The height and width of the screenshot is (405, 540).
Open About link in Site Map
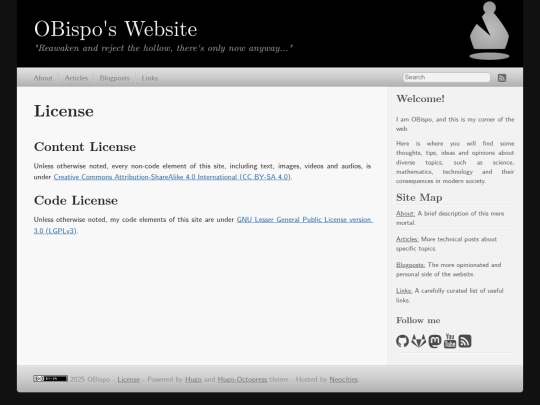(x=405, y=214)
